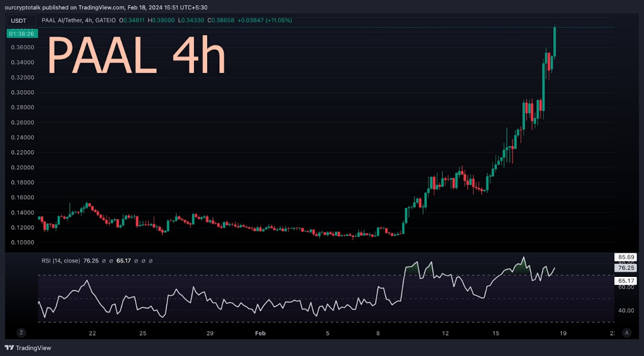Click the 8 date on time axis

click(x=378, y=333)
